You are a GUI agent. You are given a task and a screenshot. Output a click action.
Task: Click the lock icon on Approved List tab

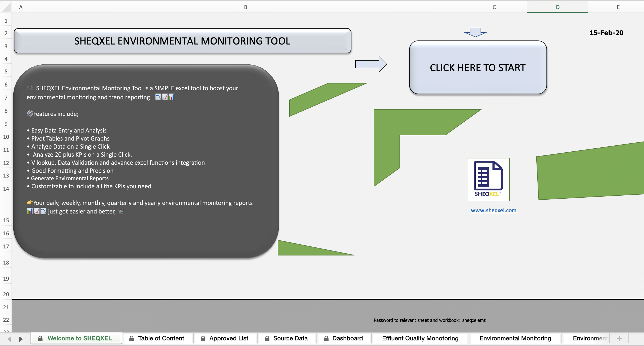(x=203, y=338)
